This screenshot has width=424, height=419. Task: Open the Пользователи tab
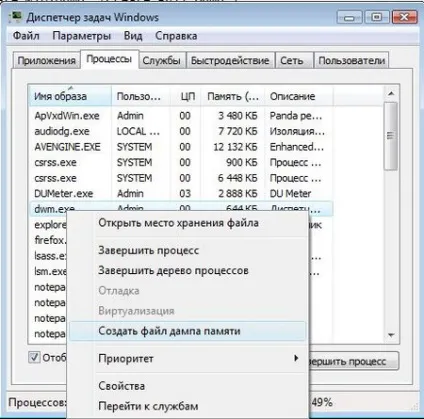tap(352, 61)
